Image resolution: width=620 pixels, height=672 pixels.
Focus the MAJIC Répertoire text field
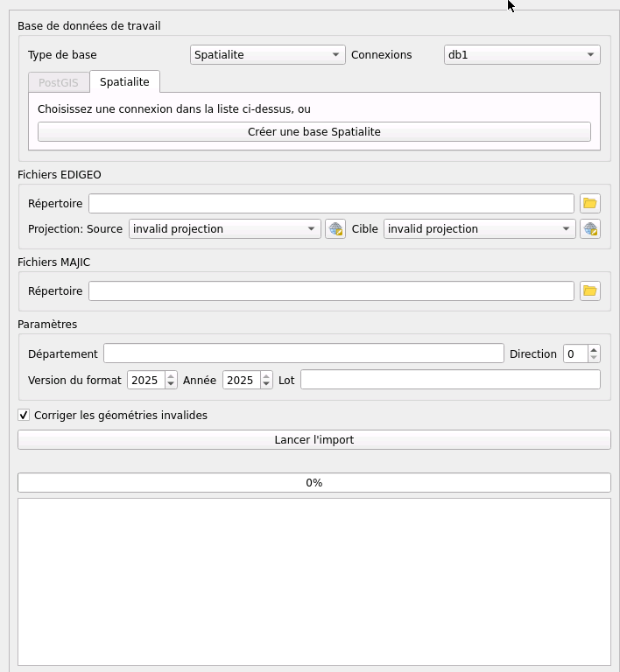coord(331,291)
